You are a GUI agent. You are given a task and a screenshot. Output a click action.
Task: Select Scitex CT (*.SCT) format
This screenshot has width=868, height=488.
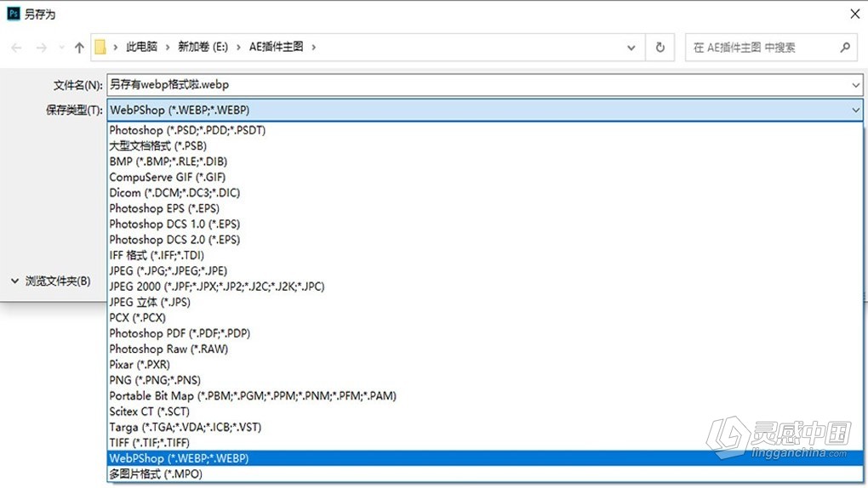[x=484, y=411]
